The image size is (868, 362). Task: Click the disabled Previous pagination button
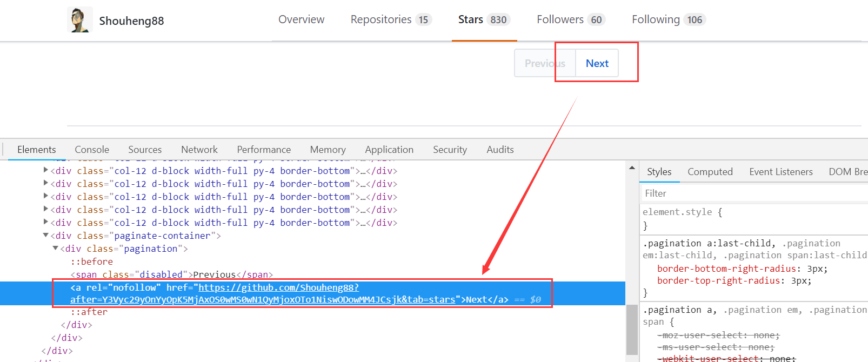pyautogui.click(x=545, y=63)
